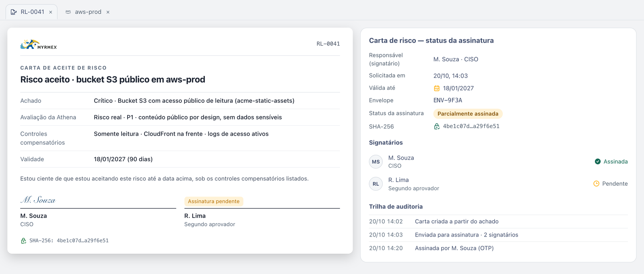Click the MS avatar for M. Souza

click(376, 162)
